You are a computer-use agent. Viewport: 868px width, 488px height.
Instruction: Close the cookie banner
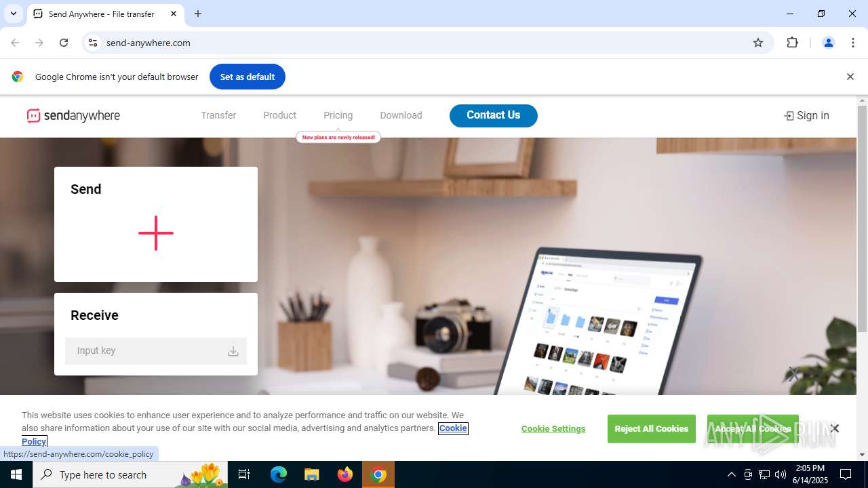coord(835,428)
